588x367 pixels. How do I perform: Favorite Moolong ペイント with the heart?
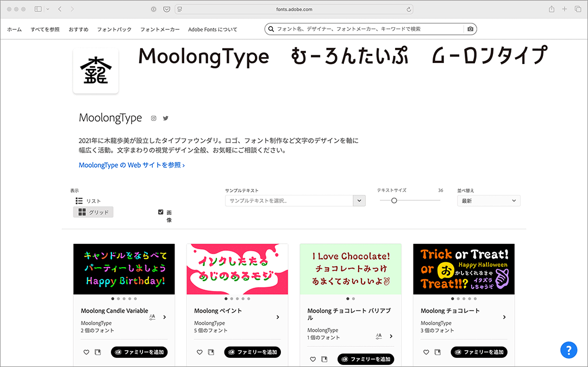[199, 352]
